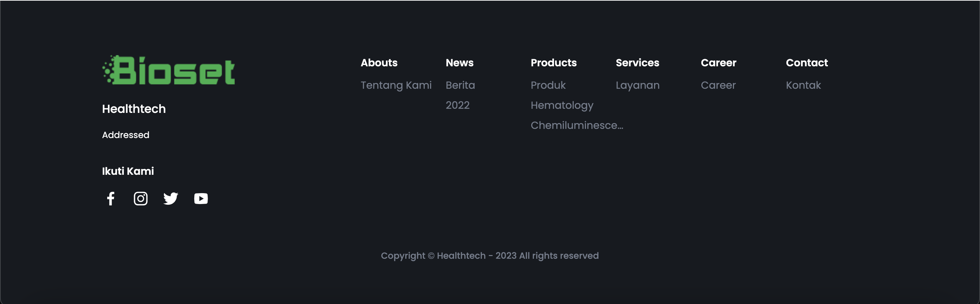
Task: Open the gray Career link under Career
Action: (x=718, y=85)
